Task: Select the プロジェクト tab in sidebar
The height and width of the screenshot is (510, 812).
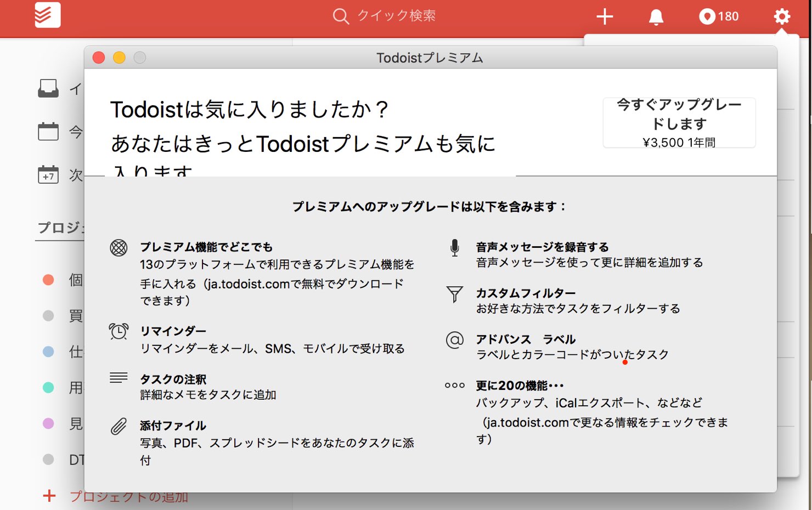Action: (x=60, y=228)
